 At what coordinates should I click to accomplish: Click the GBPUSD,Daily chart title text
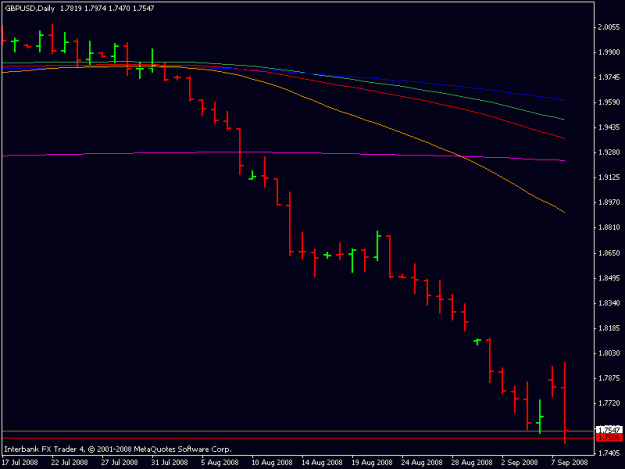[x=29, y=8]
